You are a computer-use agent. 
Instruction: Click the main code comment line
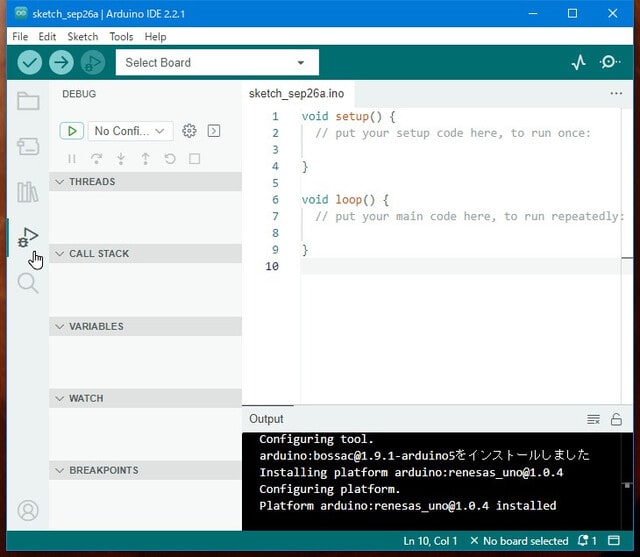(x=469, y=216)
